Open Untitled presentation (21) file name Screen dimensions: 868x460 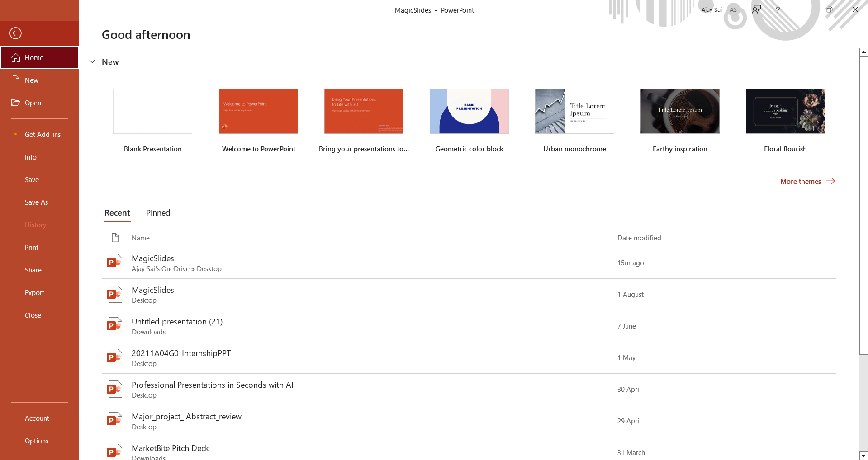tap(177, 322)
